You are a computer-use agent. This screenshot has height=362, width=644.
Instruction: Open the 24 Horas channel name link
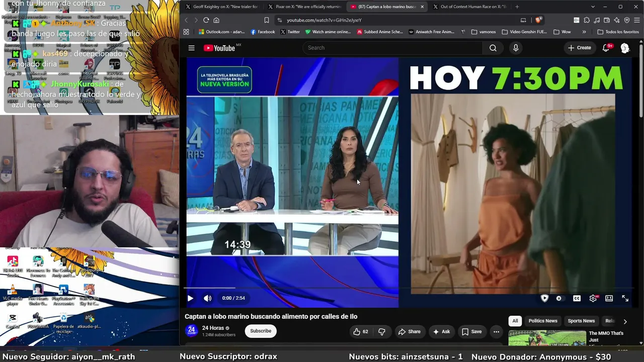click(x=213, y=328)
